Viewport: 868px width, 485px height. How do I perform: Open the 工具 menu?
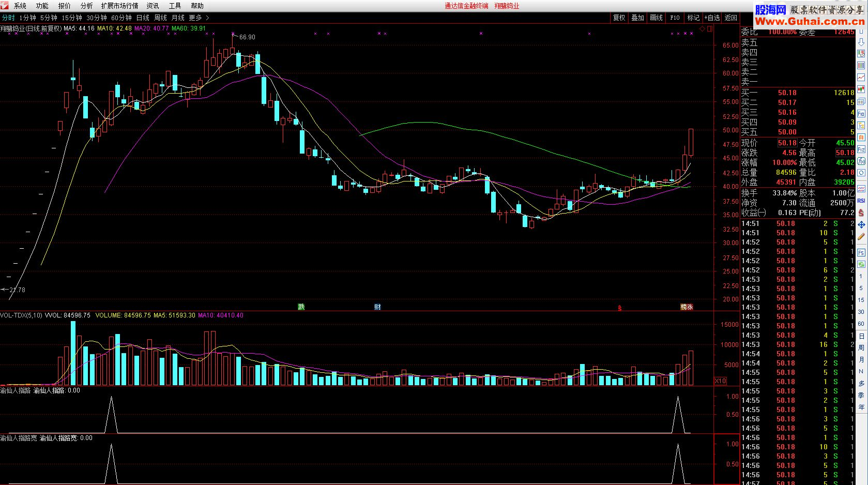(175, 6)
